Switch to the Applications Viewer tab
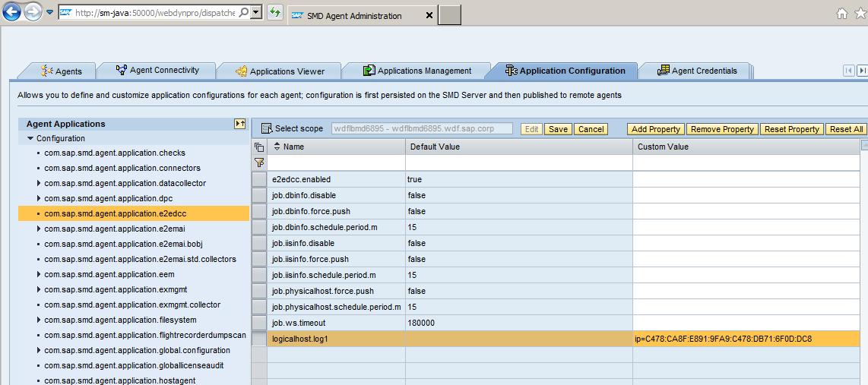 [x=280, y=71]
